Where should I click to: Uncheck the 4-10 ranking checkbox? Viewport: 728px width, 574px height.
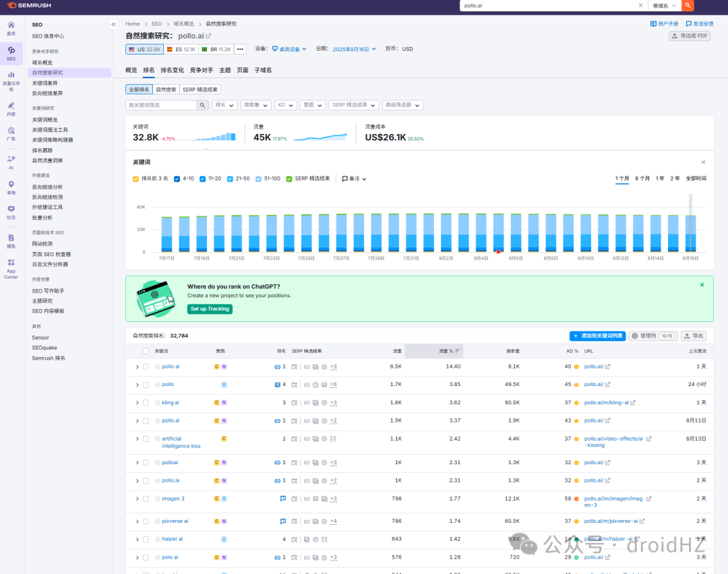coord(177,179)
